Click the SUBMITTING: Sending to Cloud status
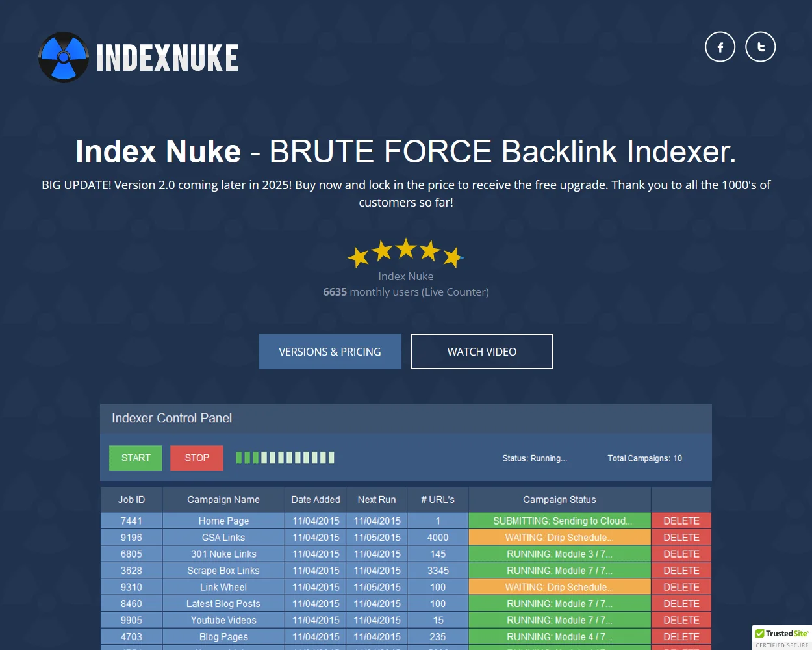The width and height of the screenshot is (812, 650). 559,521
